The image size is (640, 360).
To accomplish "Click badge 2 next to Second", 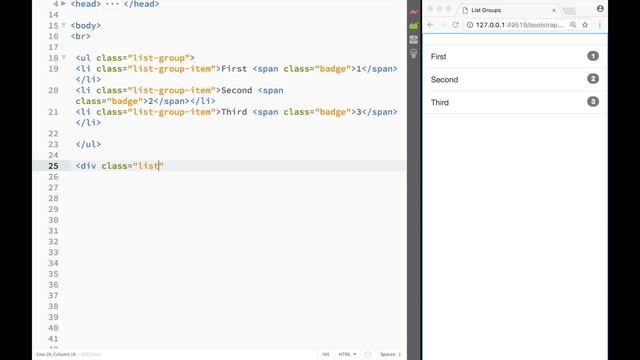I will point(593,78).
